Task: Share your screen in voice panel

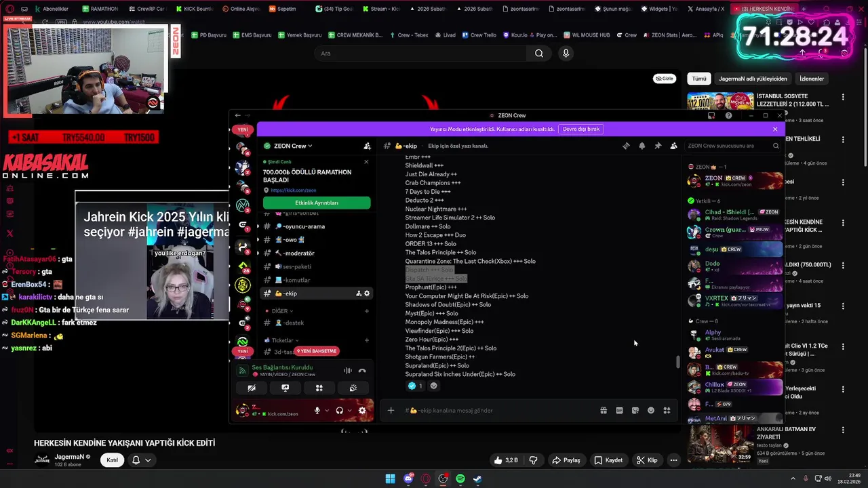Action: (285, 388)
